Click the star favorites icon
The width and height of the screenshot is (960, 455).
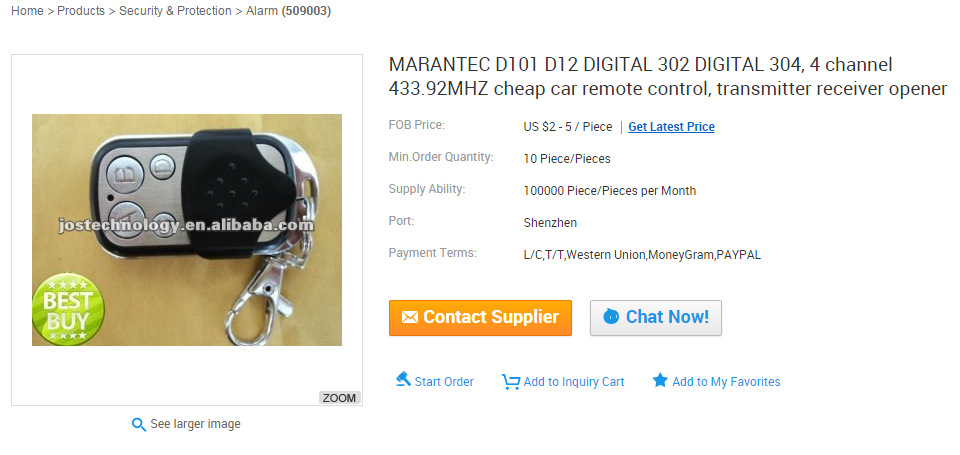[x=660, y=380]
